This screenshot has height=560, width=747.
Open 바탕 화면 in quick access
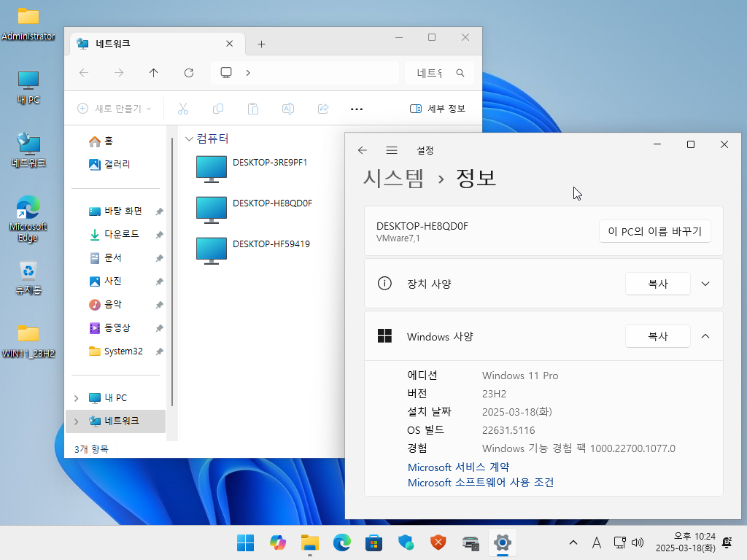[x=116, y=211]
